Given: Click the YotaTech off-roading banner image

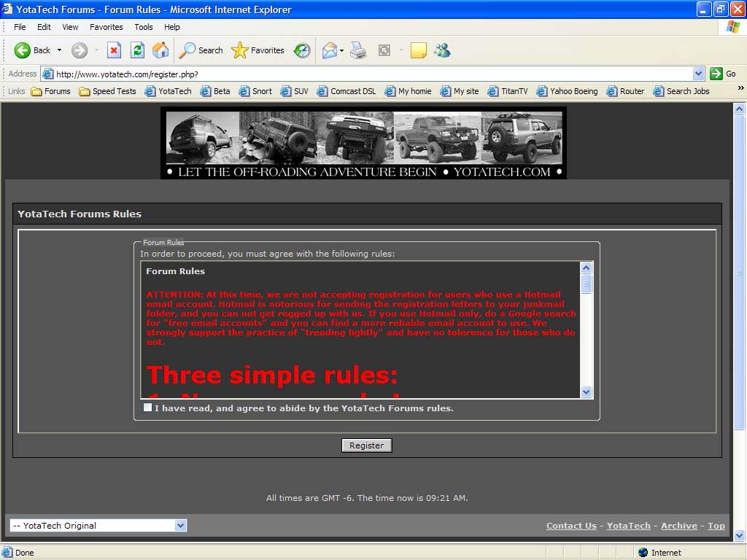Looking at the screenshot, I should click(x=363, y=143).
